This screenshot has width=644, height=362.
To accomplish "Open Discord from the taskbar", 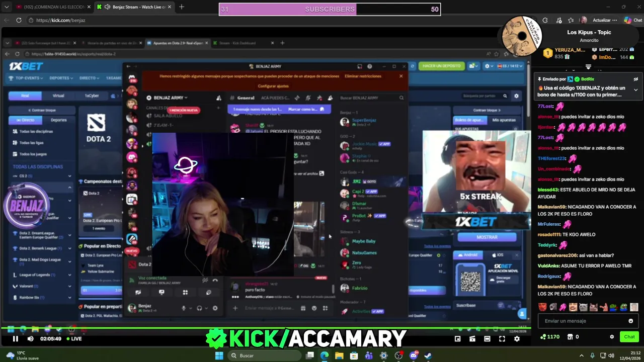I will 414,355.
